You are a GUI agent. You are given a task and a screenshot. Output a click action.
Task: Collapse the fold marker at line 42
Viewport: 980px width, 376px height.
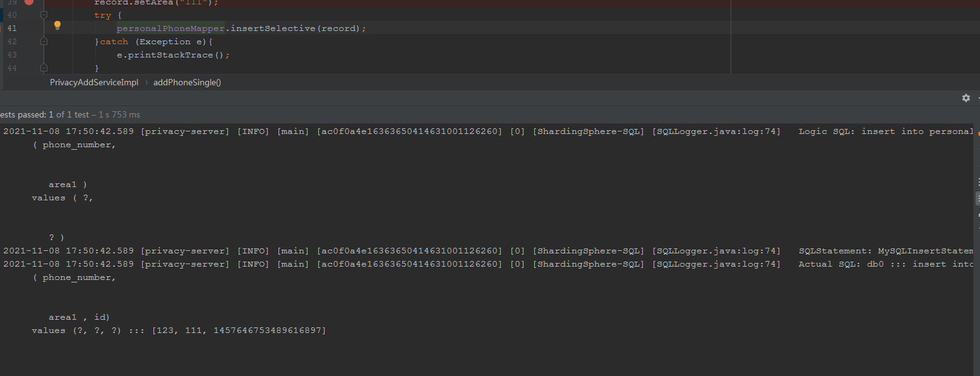(44, 41)
